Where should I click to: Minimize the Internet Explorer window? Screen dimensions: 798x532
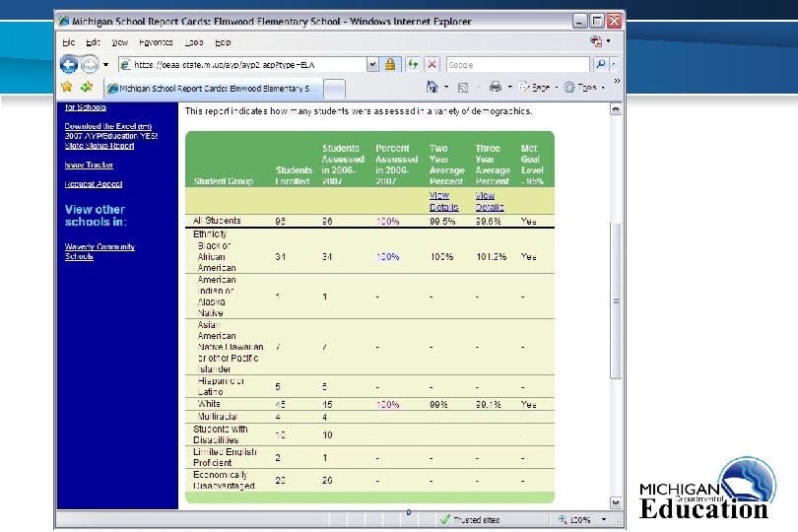click(579, 21)
